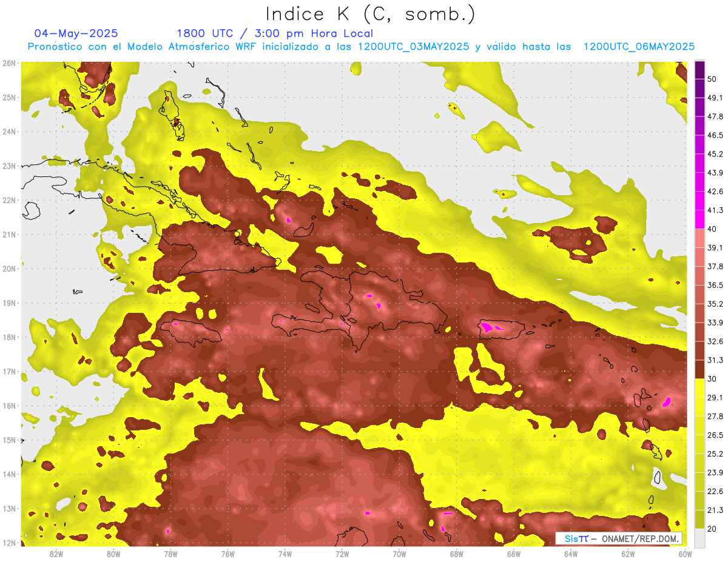Screen dimensions: 728x562
Task: Select the date text "04-May-2025"
Action: point(76,33)
